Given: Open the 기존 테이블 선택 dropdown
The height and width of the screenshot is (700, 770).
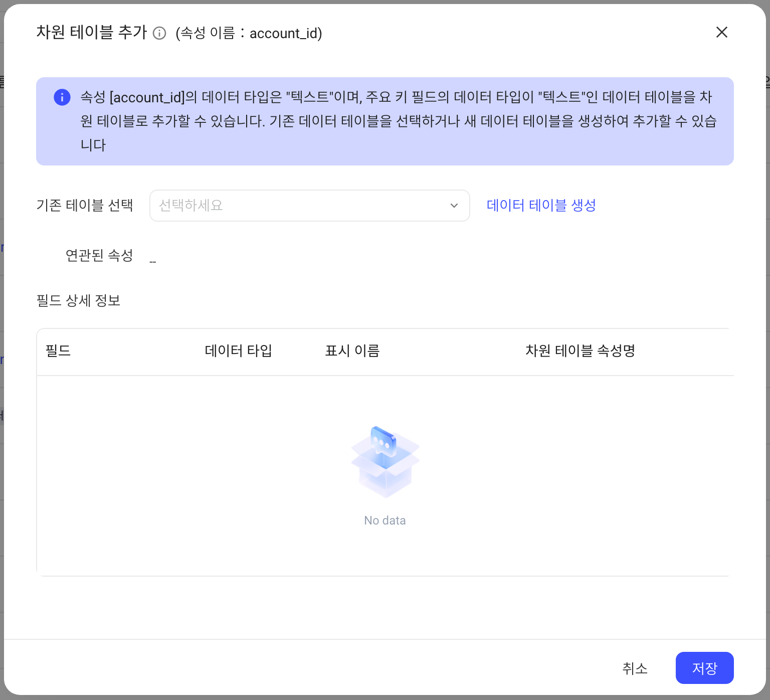Looking at the screenshot, I should click(309, 206).
